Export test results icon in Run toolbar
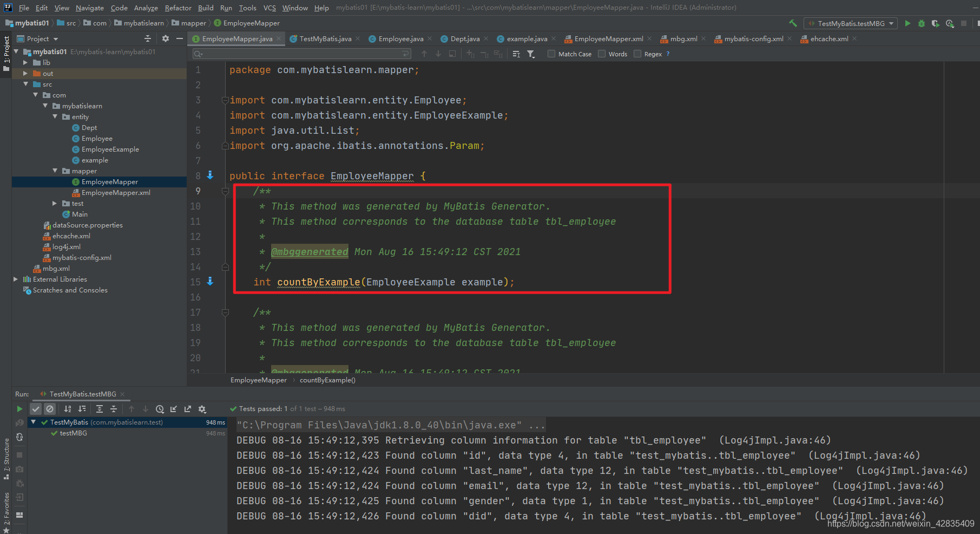The width and height of the screenshot is (980, 534). tap(188, 409)
